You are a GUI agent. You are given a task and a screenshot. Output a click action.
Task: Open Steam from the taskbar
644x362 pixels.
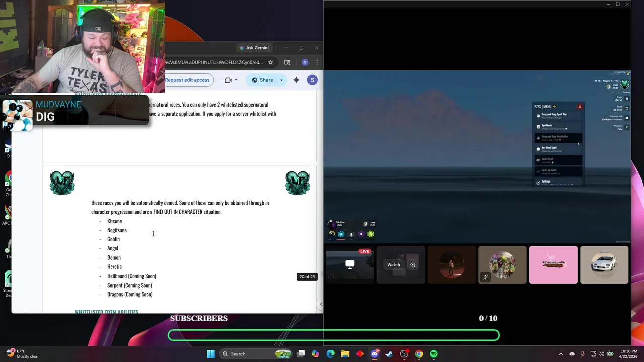coord(389,354)
